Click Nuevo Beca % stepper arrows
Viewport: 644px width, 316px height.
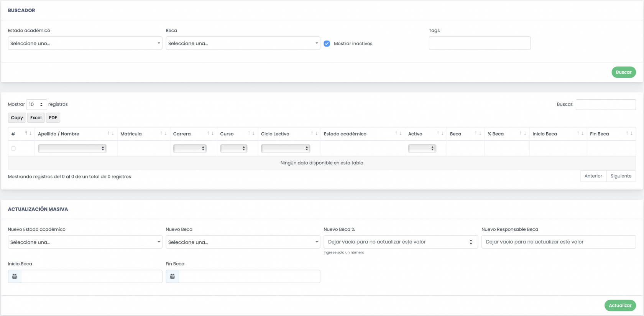[471, 242]
